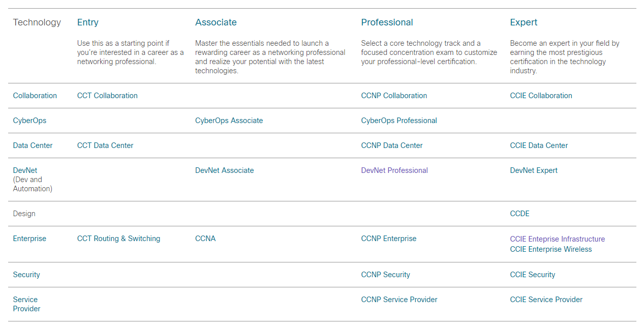
Task: Open CCIE Collaboration expert certification
Action: coord(541,96)
